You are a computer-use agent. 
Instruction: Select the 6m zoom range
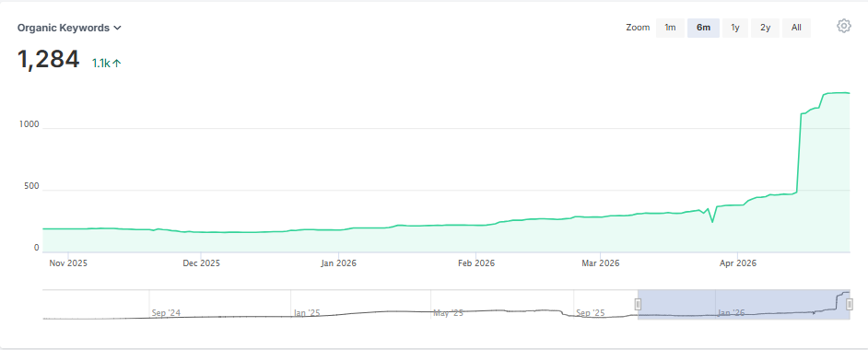[703, 28]
